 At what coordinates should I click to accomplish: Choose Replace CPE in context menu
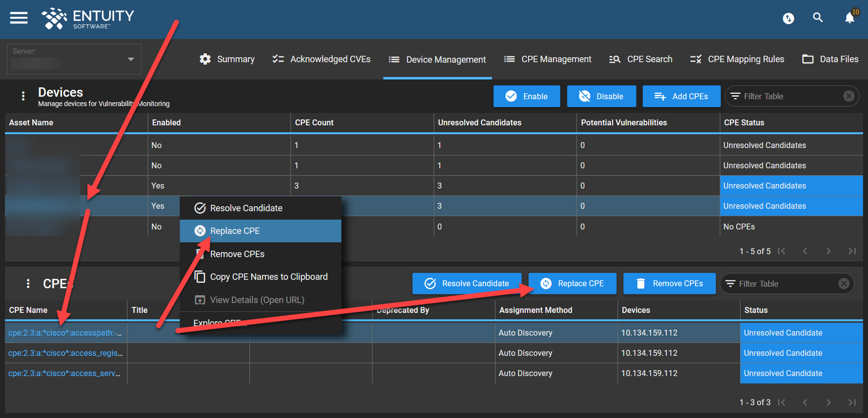coord(260,231)
